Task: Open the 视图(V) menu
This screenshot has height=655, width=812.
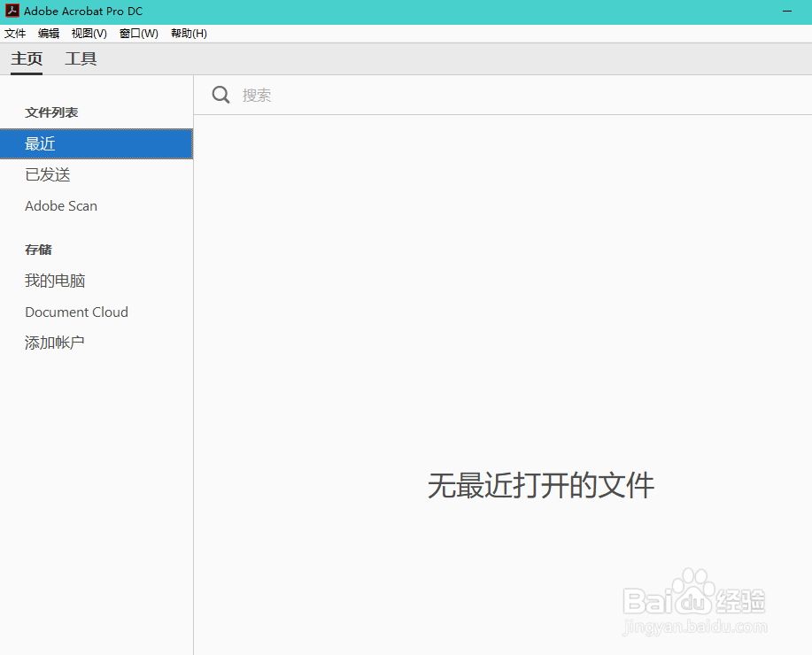Action: tap(89, 34)
